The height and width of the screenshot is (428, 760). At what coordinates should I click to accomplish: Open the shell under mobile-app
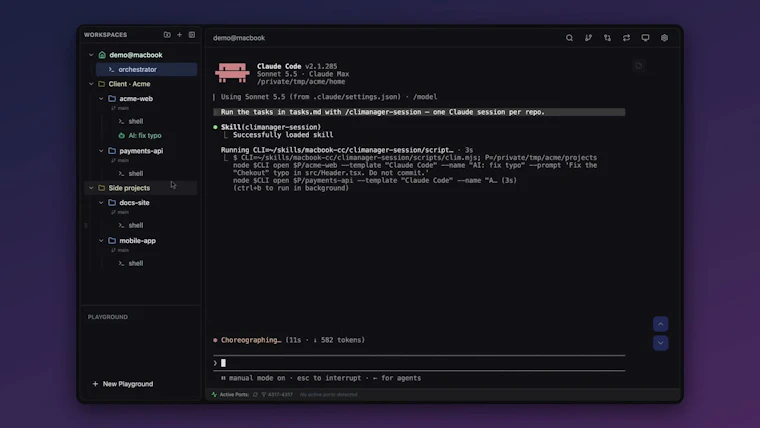[x=136, y=263]
